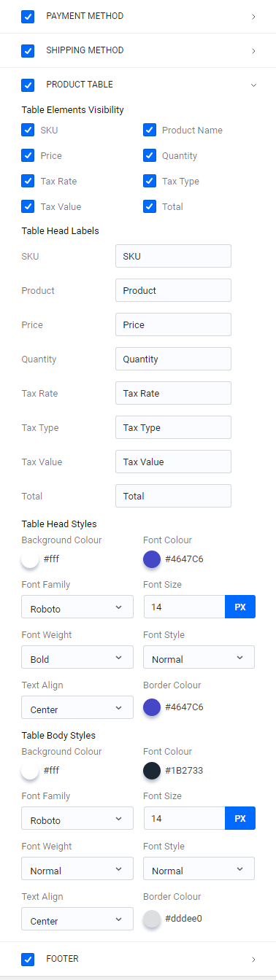
Task: Collapse the Product Table section
Action: (x=253, y=85)
